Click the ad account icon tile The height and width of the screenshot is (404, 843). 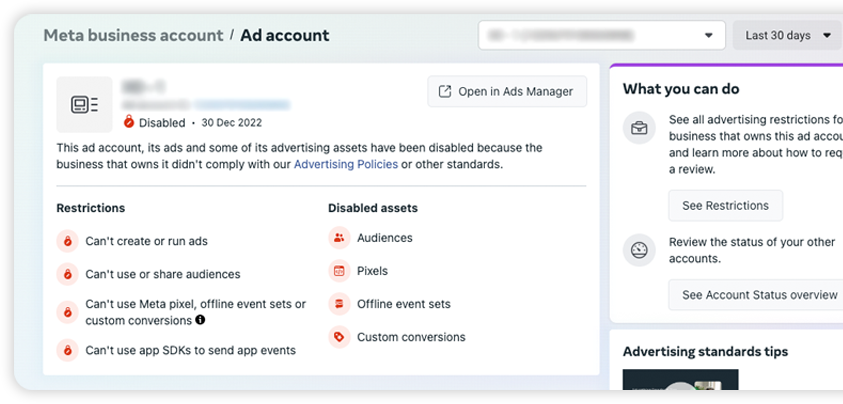[84, 104]
